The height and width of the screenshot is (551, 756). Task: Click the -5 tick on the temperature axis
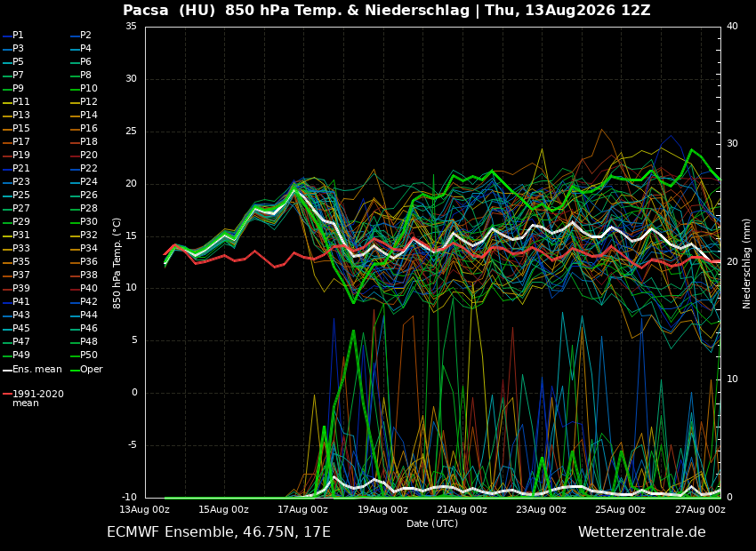[x=133, y=445]
